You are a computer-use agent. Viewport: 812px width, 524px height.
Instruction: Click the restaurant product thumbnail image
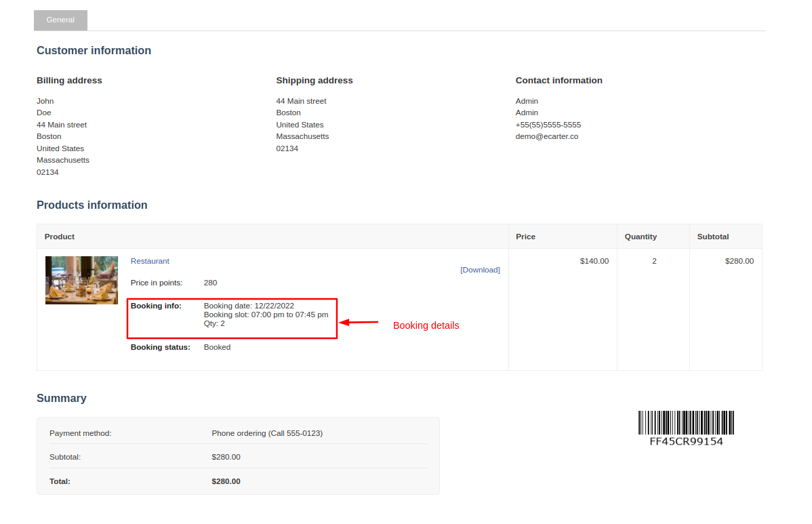81,280
